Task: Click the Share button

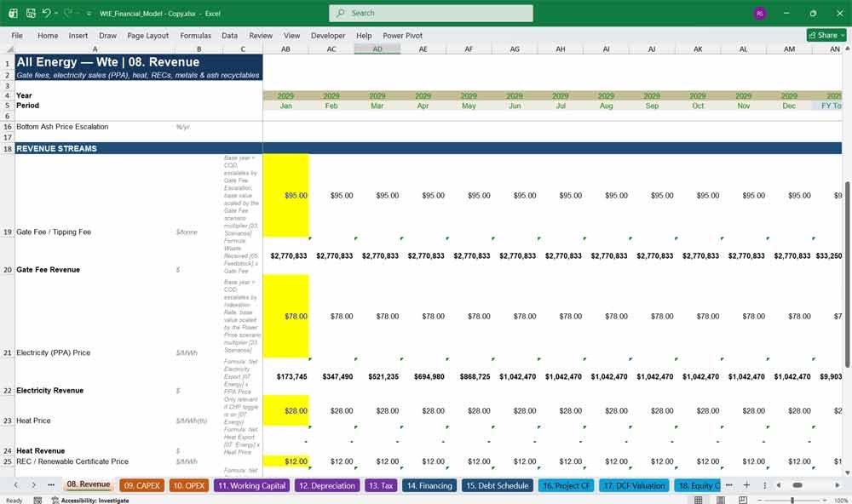Action: [x=826, y=35]
